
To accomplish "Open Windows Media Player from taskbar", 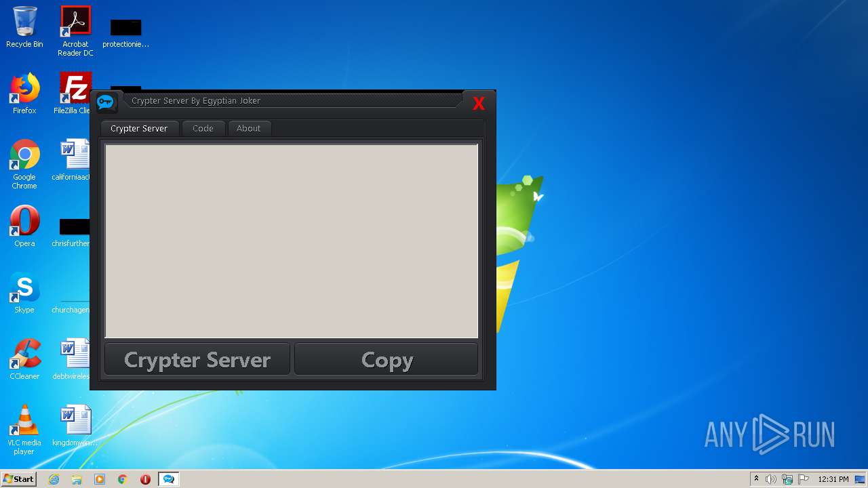I will pos(100,479).
